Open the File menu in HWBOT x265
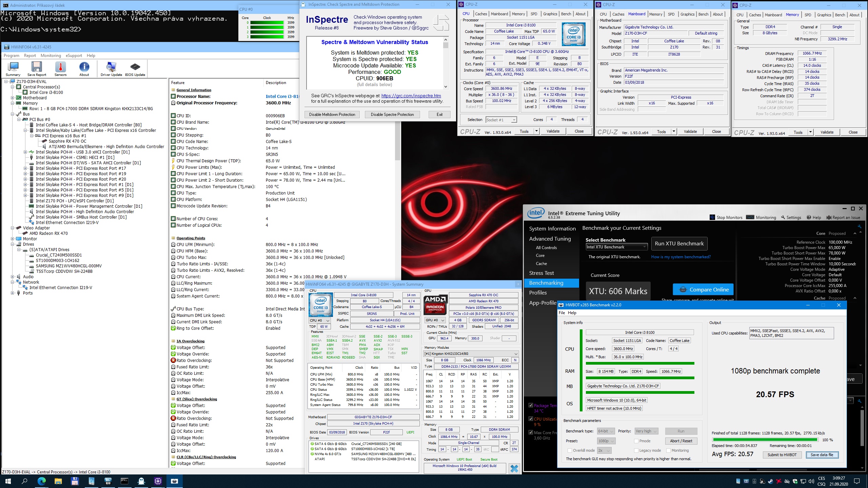868x488 pixels. click(562, 313)
